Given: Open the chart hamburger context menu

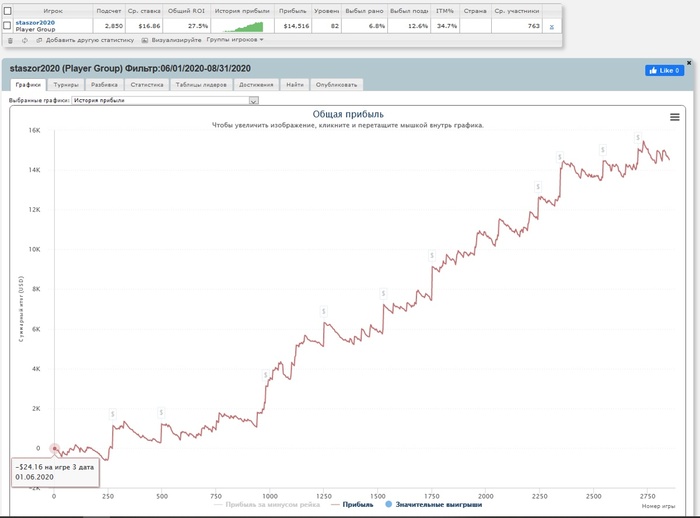Looking at the screenshot, I should coord(675,117).
